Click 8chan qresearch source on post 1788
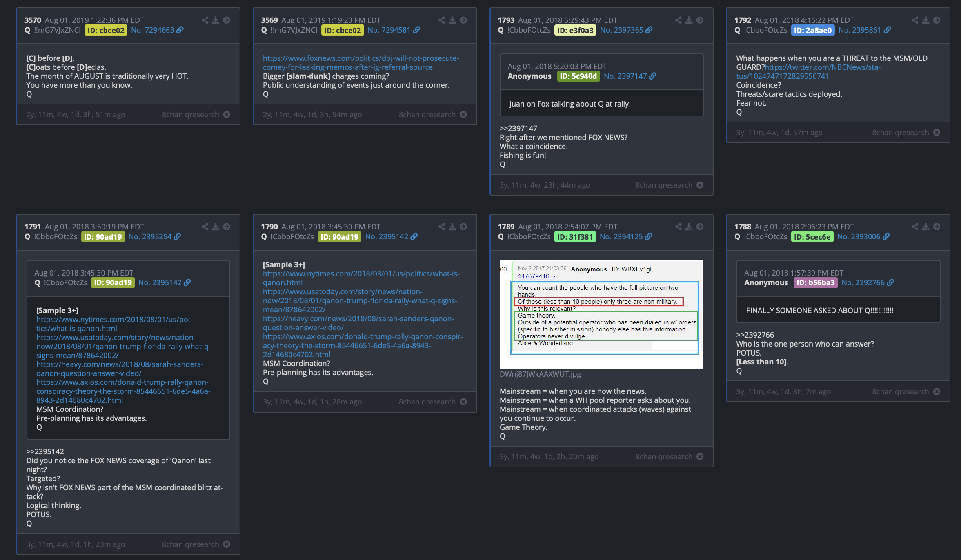The width and height of the screenshot is (961, 560). pos(901,392)
